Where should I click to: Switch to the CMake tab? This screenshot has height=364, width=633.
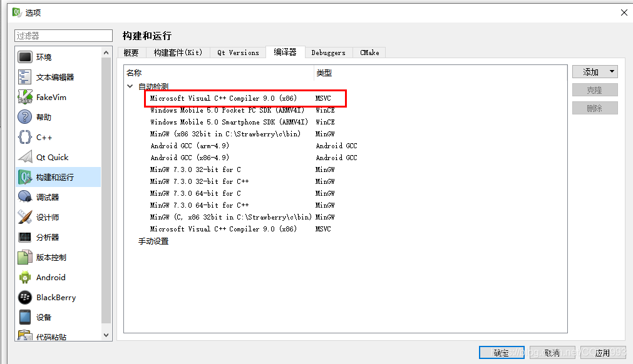369,53
